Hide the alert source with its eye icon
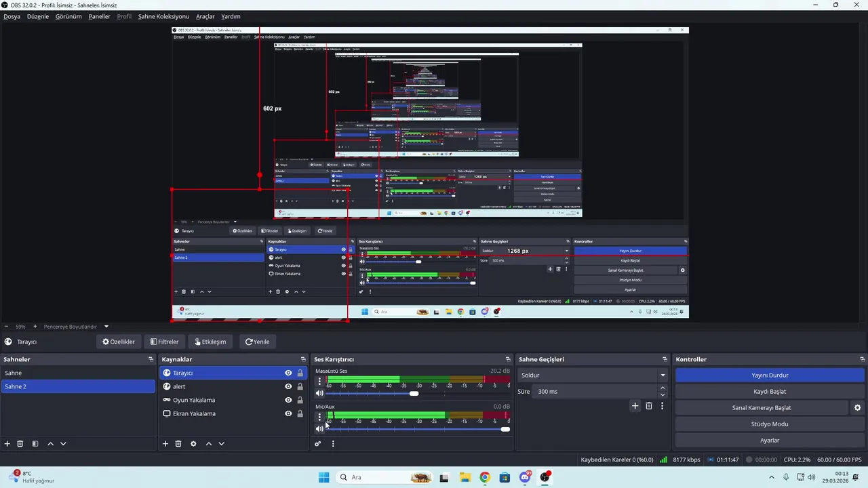Image resolution: width=868 pixels, height=488 pixels. click(x=288, y=386)
